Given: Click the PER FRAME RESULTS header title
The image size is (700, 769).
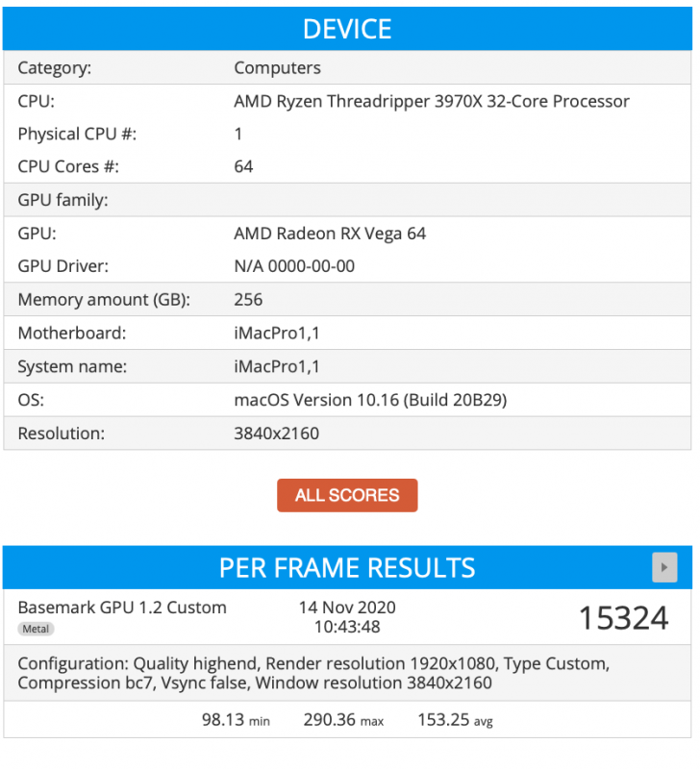Looking at the screenshot, I should [347, 568].
